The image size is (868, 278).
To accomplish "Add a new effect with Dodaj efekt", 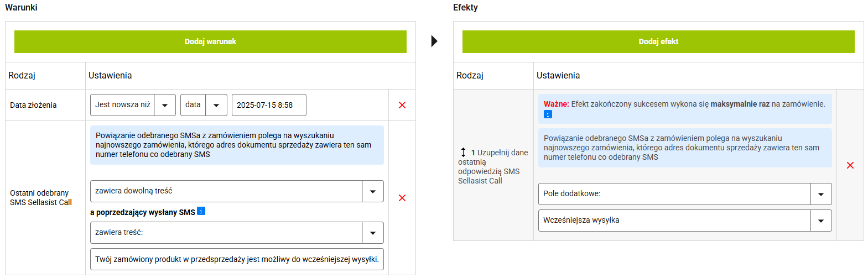I will coord(658,41).
